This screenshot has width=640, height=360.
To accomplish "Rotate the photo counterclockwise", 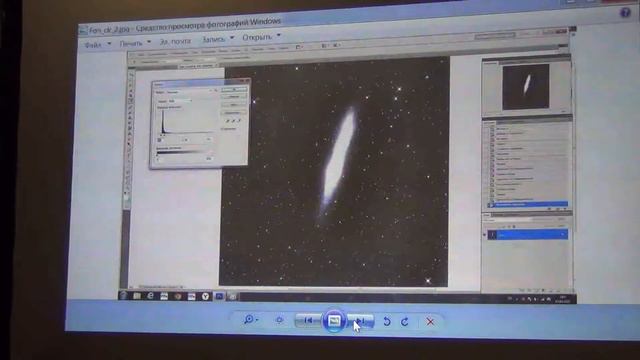I will 387,322.
